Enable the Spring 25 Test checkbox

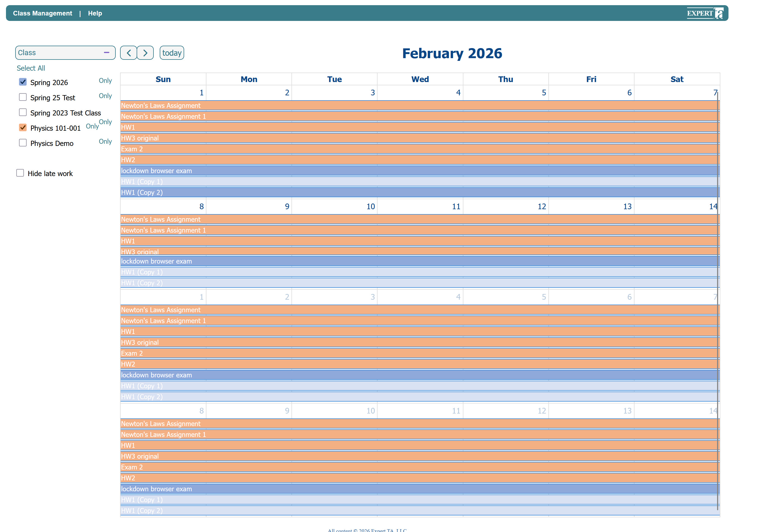[23, 97]
